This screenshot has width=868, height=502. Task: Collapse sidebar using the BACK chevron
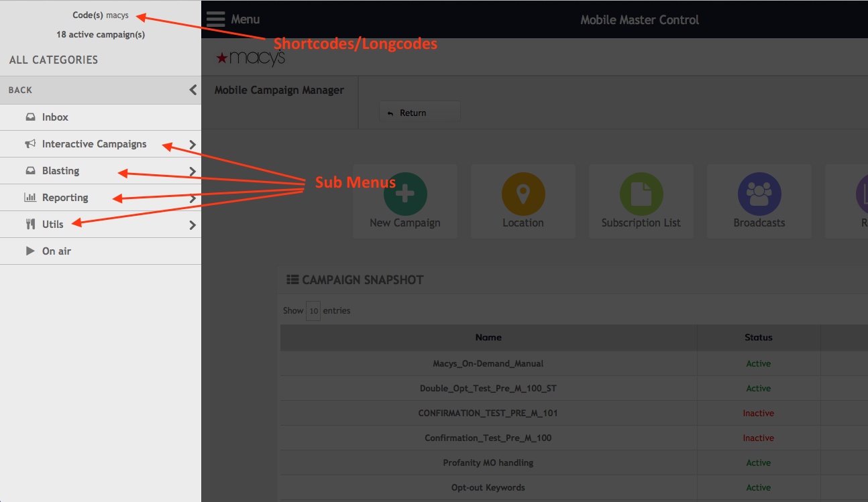pos(193,90)
